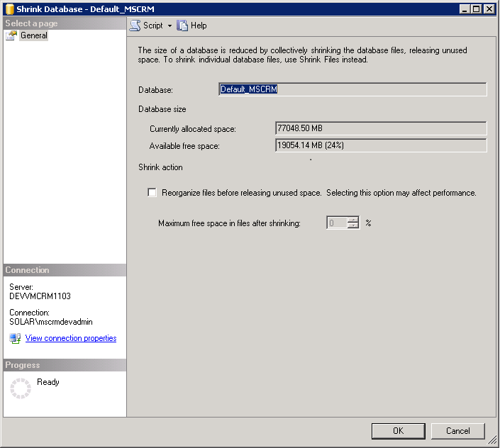Maximize the Shrink Database window
500x448 pixels.
476,9
